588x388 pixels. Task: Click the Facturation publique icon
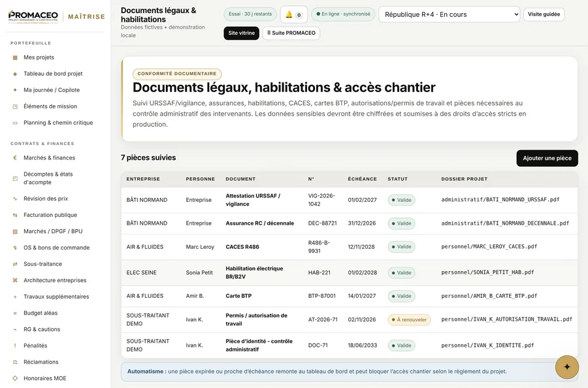point(15,215)
